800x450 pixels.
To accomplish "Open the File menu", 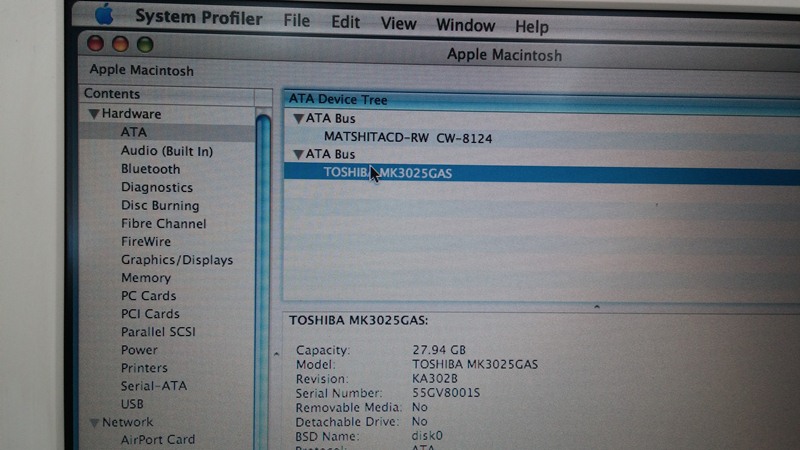I will pos(296,20).
